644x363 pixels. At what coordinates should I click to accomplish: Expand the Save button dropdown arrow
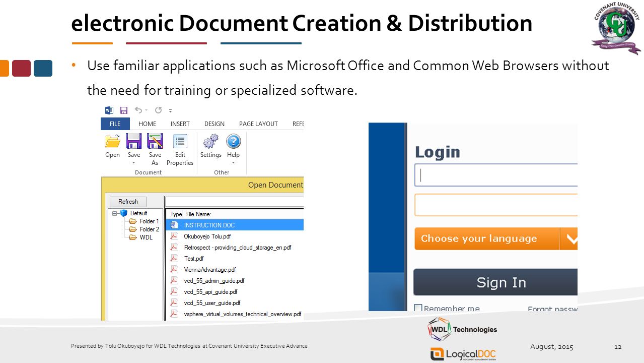tap(134, 163)
